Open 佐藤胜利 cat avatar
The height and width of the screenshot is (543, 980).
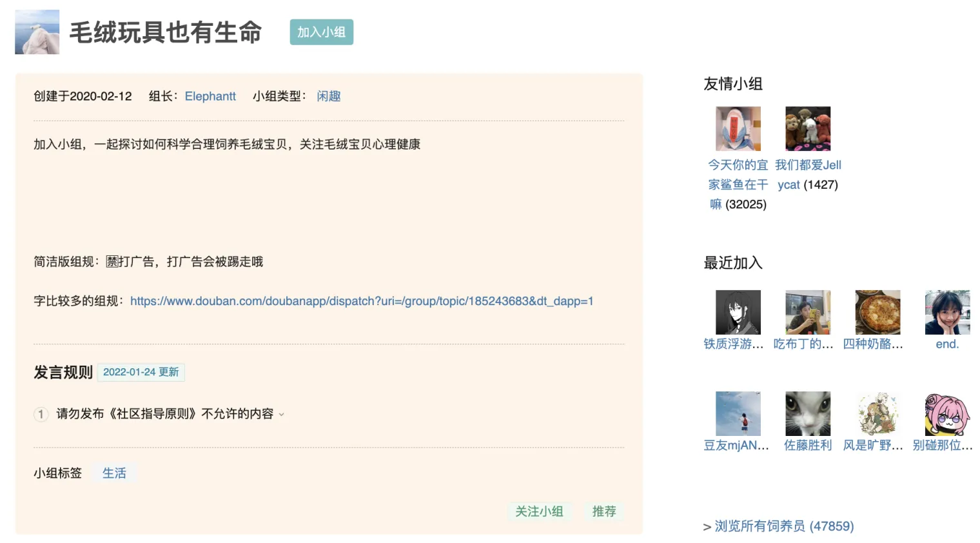[808, 413]
